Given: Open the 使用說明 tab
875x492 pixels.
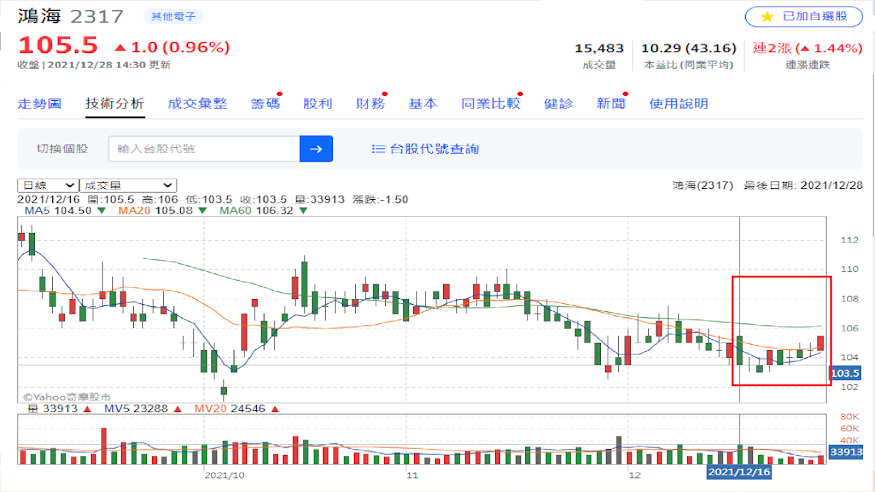Looking at the screenshot, I should [679, 104].
